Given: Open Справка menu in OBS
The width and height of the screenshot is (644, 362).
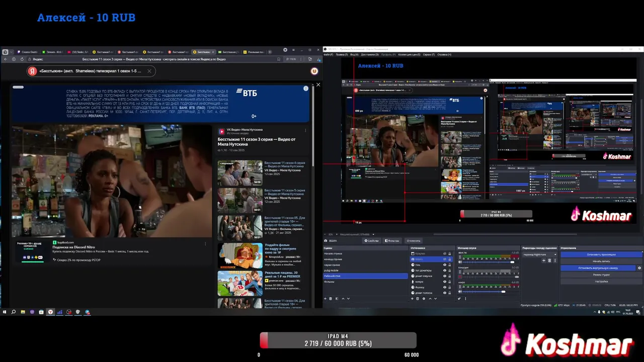Looking at the screenshot, I should click(444, 54).
